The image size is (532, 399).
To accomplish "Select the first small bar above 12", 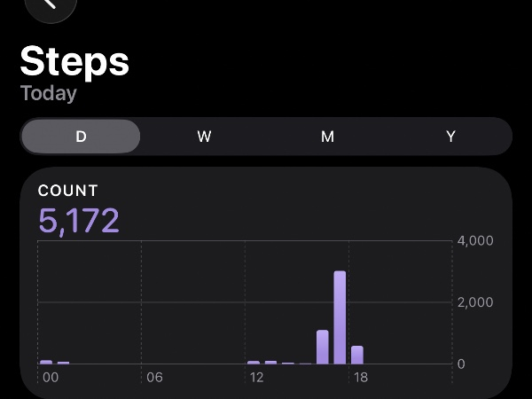I will 254,362.
